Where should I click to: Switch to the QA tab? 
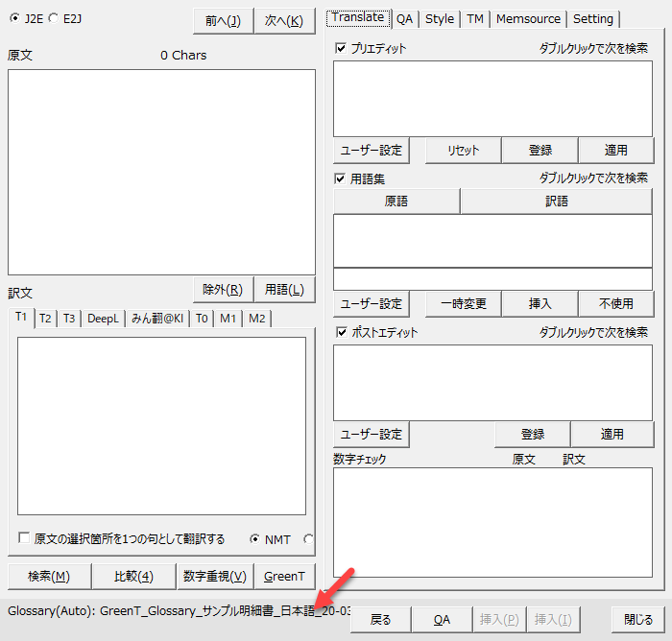click(405, 18)
